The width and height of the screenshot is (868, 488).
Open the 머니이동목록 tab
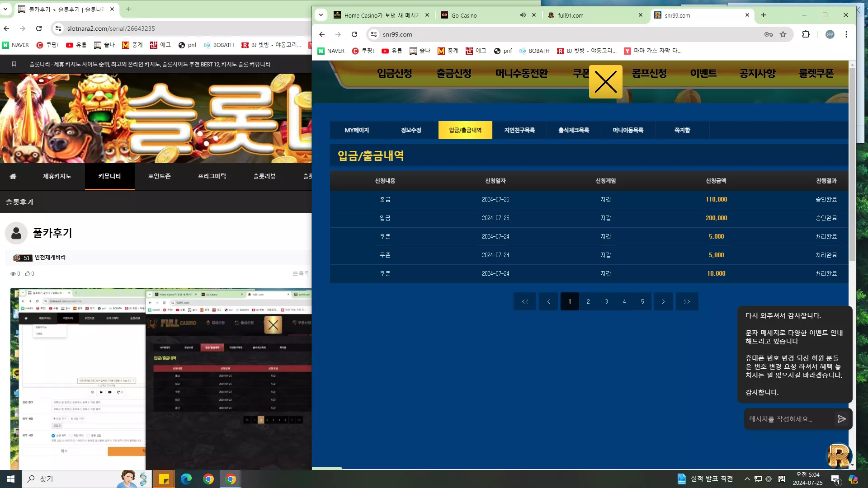pos(628,130)
